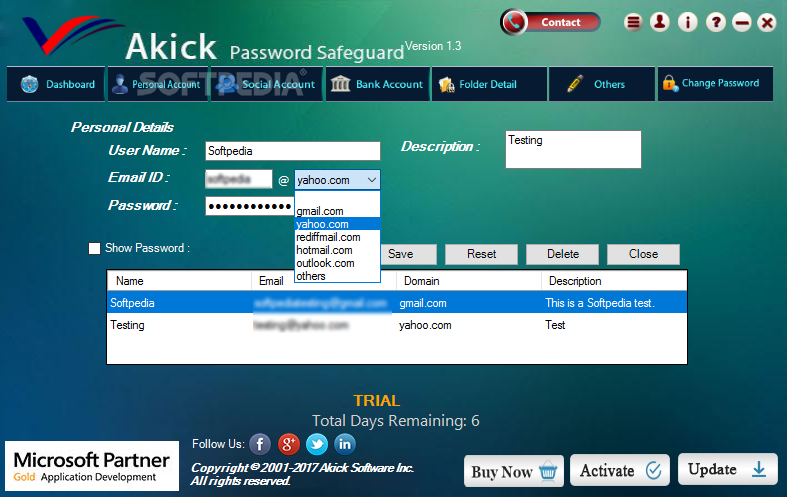Viewport: 787px width, 497px height.
Task: Click the Update button
Action: [x=728, y=469]
